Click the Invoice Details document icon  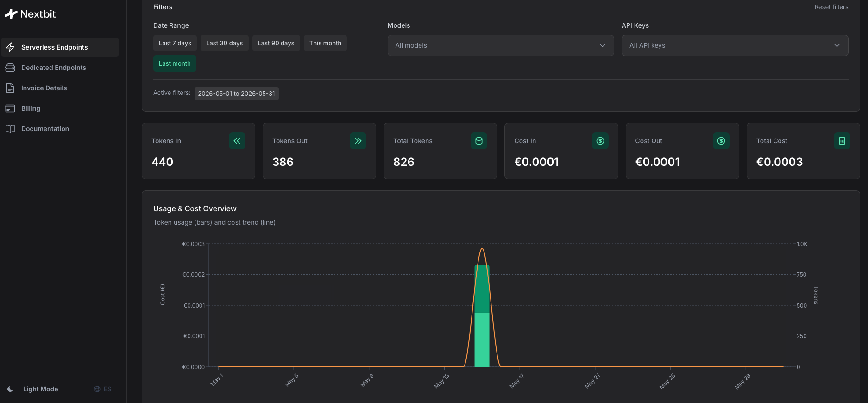click(10, 88)
